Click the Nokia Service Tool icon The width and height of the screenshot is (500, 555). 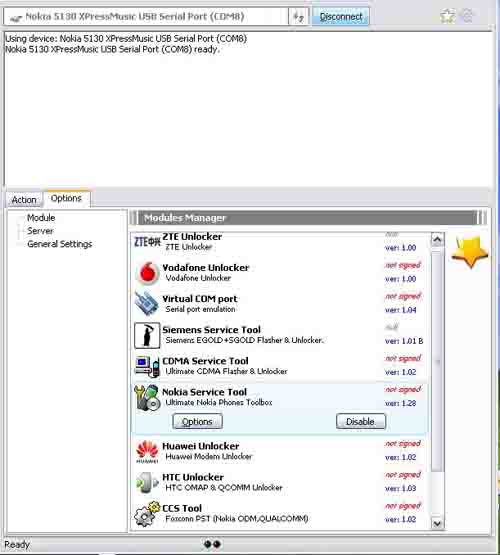(x=147, y=398)
